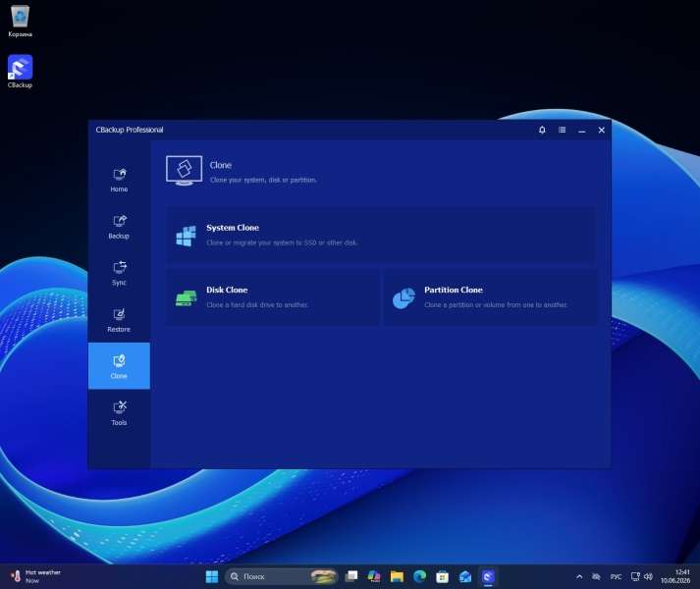The image size is (700, 589).
Task: Open the clock and date panel
Action: click(675, 576)
